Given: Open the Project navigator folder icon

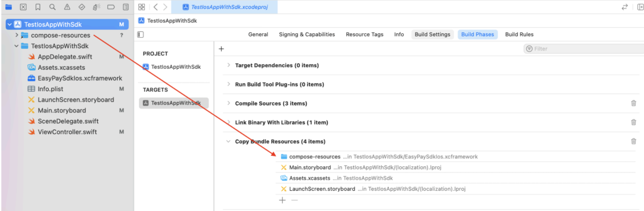Looking at the screenshot, I should click(x=8, y=7).
